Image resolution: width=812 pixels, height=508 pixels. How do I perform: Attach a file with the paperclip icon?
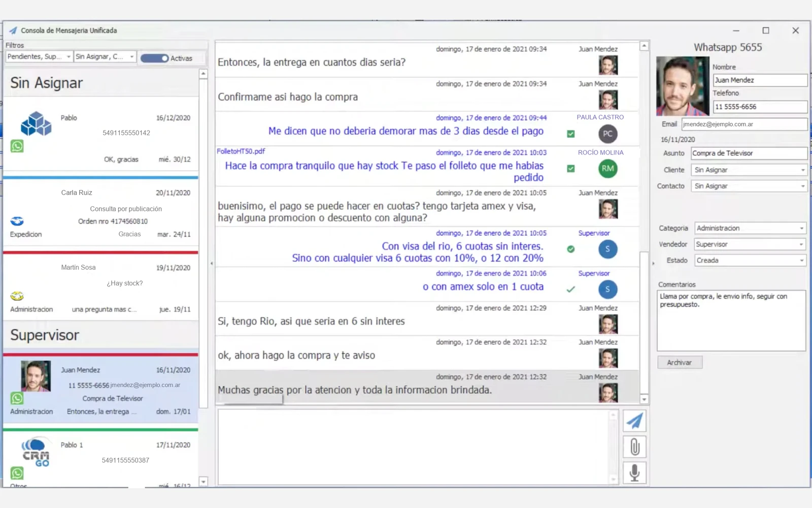click(634, 447)
